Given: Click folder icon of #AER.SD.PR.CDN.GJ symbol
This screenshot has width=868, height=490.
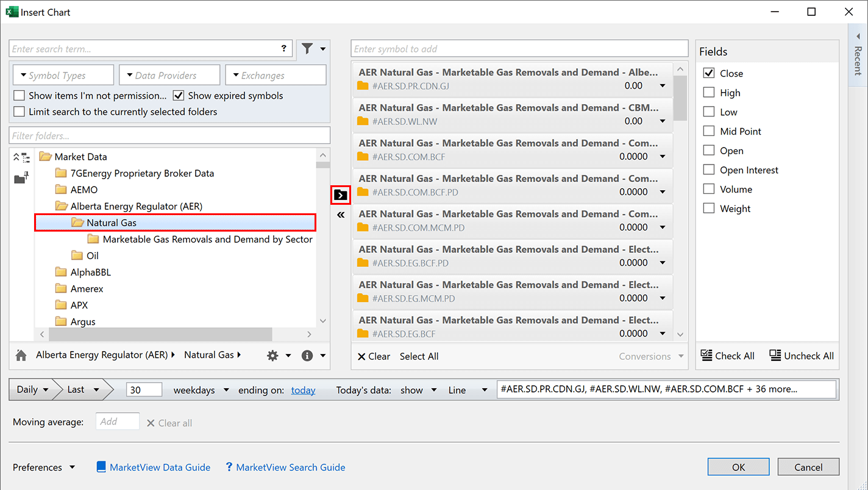Looking at the screenshot, I should (x=363, y=86).
